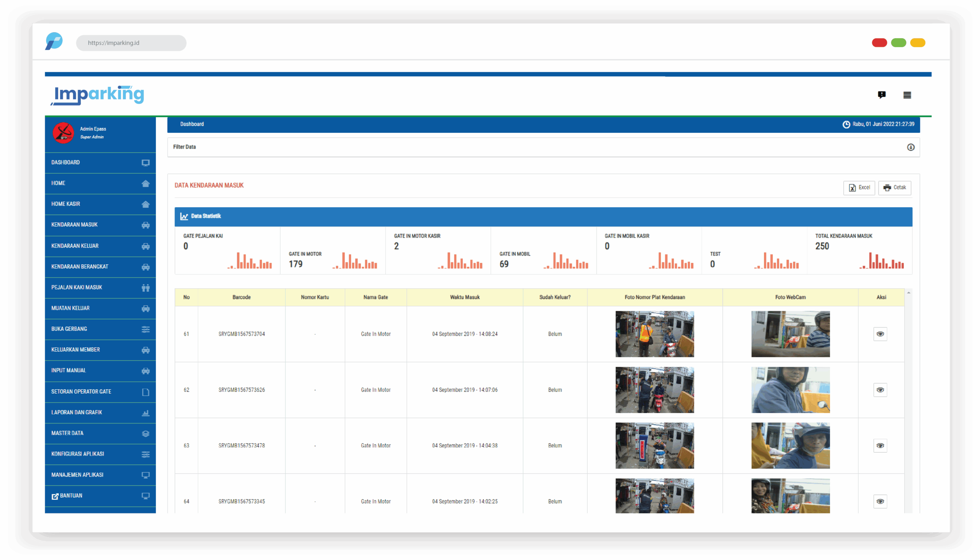Click the sliders icon beside Buka Gerbang
This screenshot has width=980, height=560.
(145, 329)
